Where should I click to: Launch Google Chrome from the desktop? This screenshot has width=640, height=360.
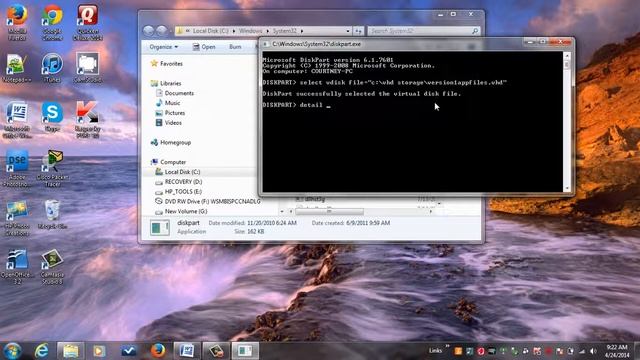tap(52, 22)
